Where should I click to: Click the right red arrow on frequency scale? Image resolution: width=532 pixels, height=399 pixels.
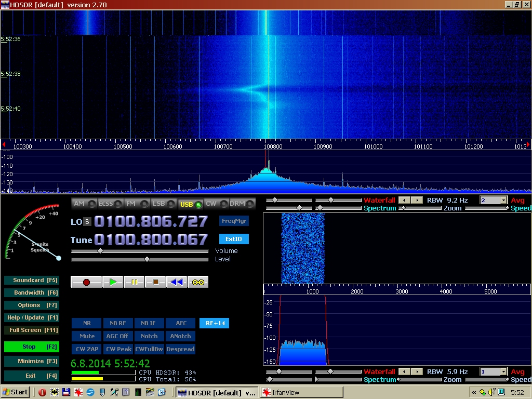[528, 144]
